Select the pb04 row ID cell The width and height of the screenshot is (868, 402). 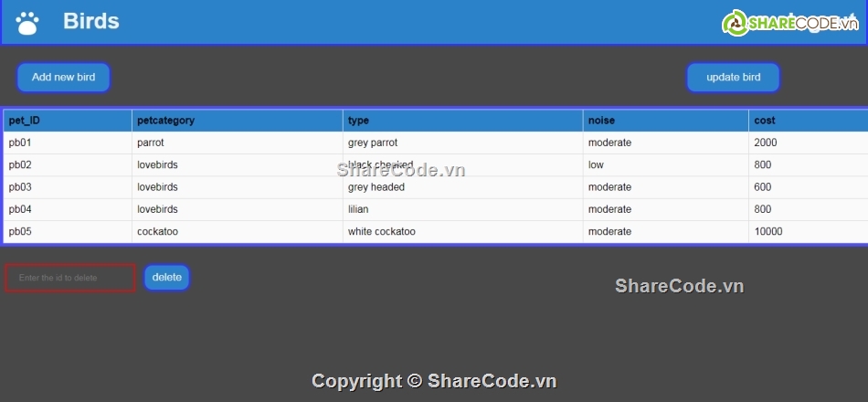20,209
